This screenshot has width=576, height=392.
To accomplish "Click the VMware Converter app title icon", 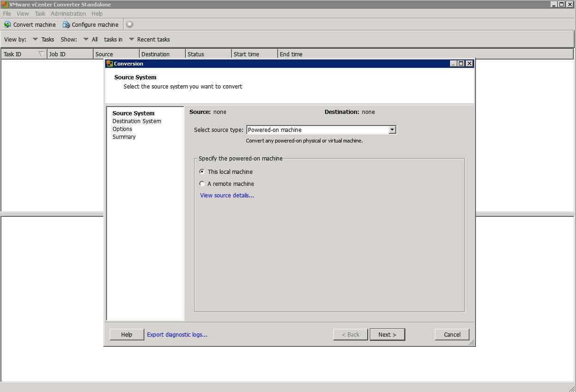I will pos(5,5).
